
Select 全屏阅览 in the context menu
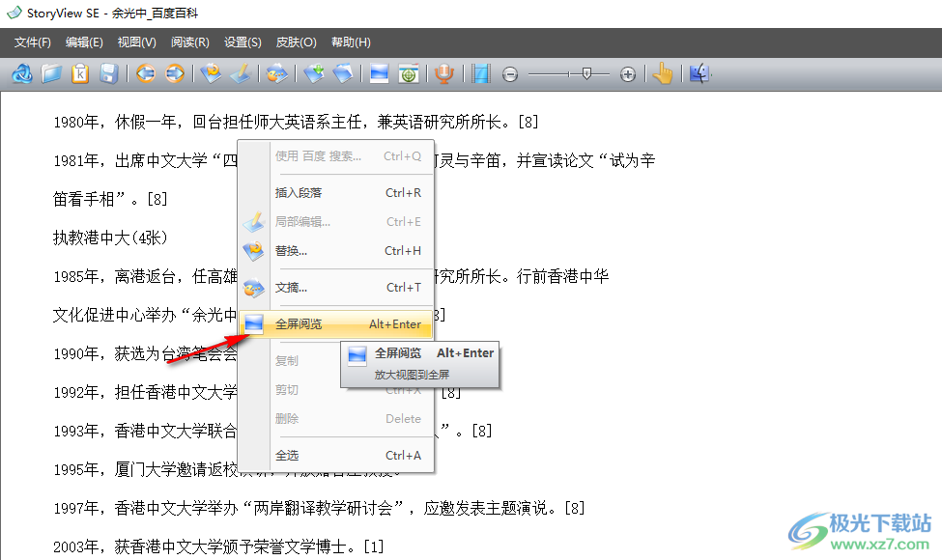pyautogui.click(x=336, y=324)
